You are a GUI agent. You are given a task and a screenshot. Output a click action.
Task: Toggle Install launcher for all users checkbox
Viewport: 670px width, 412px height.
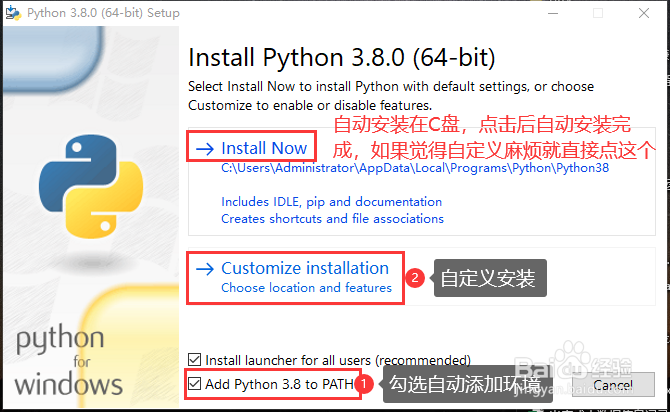tap(195, 360)
